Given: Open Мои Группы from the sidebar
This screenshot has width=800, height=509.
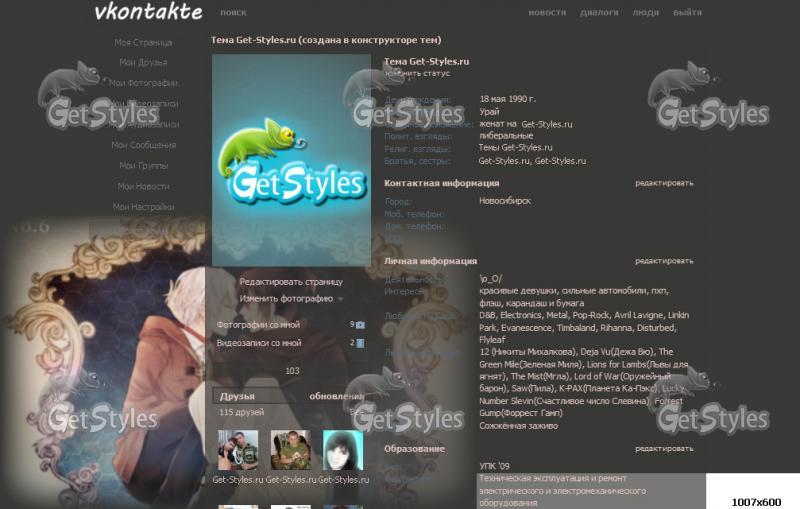Looking at the screenshot, I should click(x=143, y=166).
